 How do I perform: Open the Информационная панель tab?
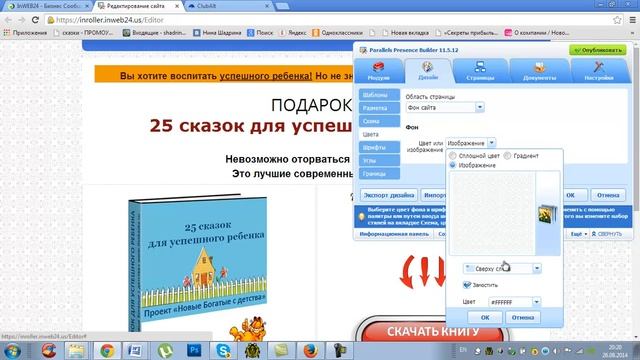(x=394, y=234)
